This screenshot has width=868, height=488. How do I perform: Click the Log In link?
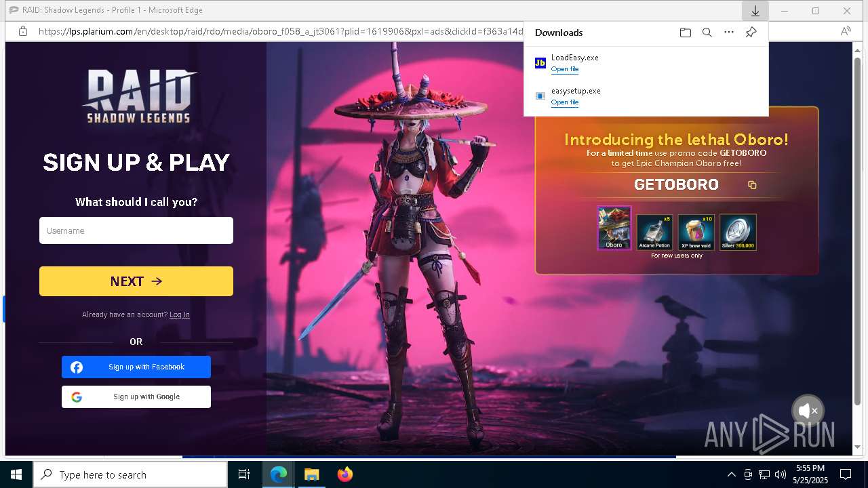pyautogui.click(x=180, y=314)
